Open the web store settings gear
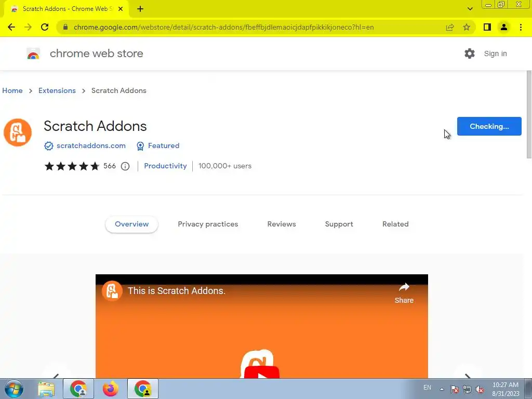The width and height of the screenshot is (532, 399). [x=470, y=54]
